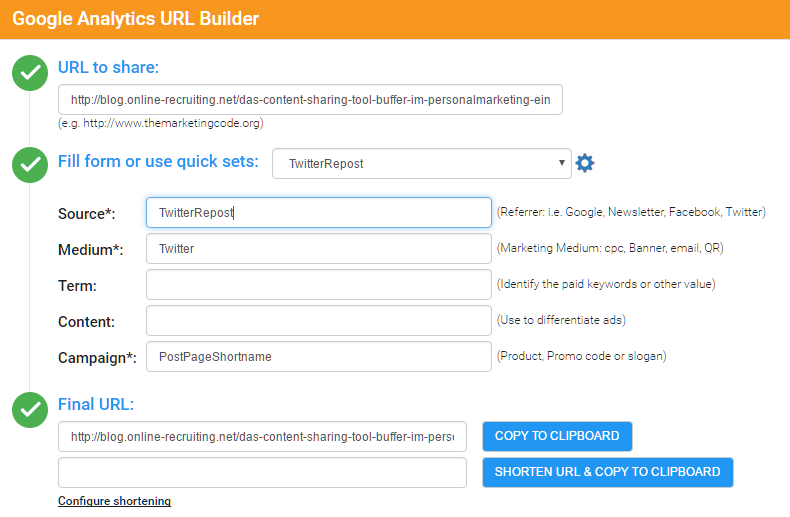Click the 'Final URL:' section heading
Viewport: 790px width, 517px height.
click(x=96, y=404)
